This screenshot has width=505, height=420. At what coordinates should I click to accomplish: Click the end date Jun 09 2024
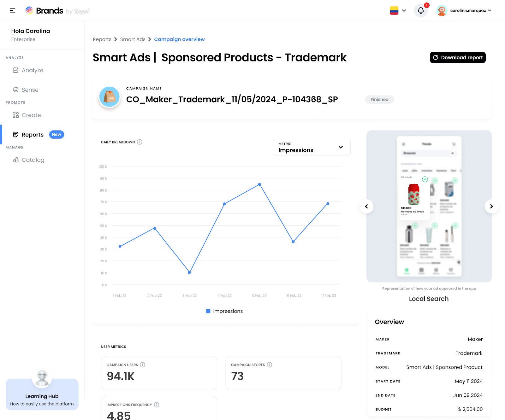point(468,395)
